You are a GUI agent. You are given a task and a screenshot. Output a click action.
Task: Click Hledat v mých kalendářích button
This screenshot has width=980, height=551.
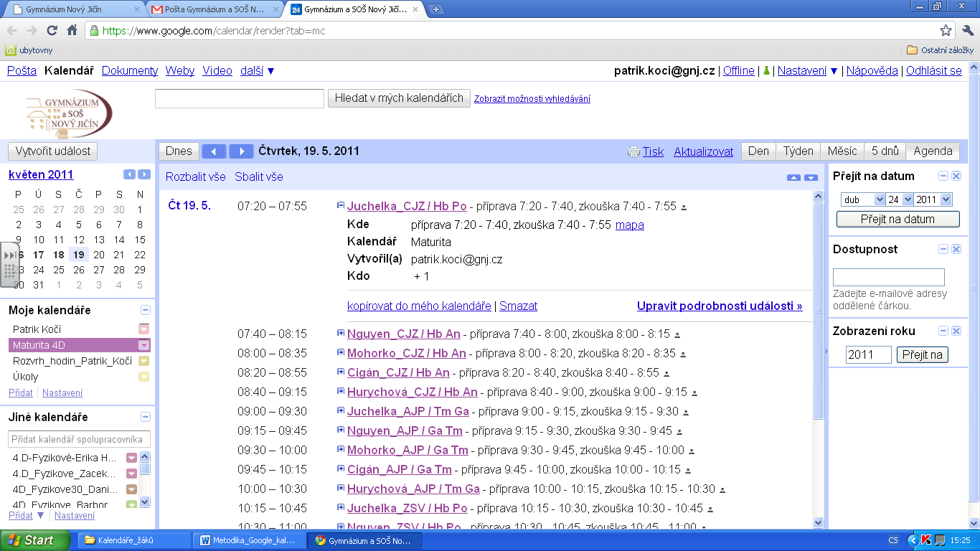coord(400,98)
